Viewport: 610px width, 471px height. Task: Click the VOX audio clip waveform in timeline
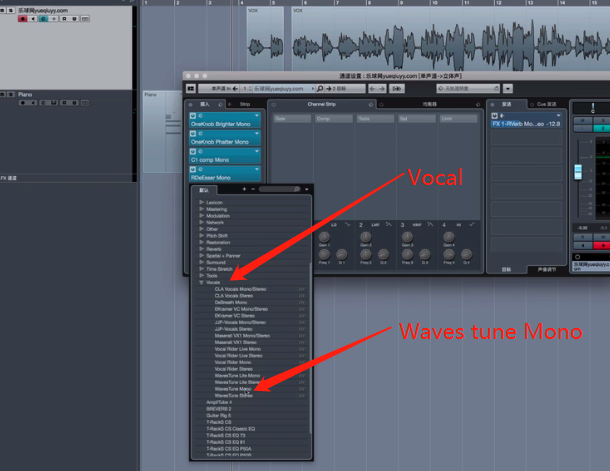pos(450,38)
